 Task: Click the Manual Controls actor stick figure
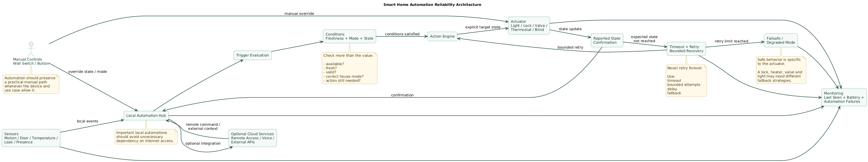pos(31,49)
